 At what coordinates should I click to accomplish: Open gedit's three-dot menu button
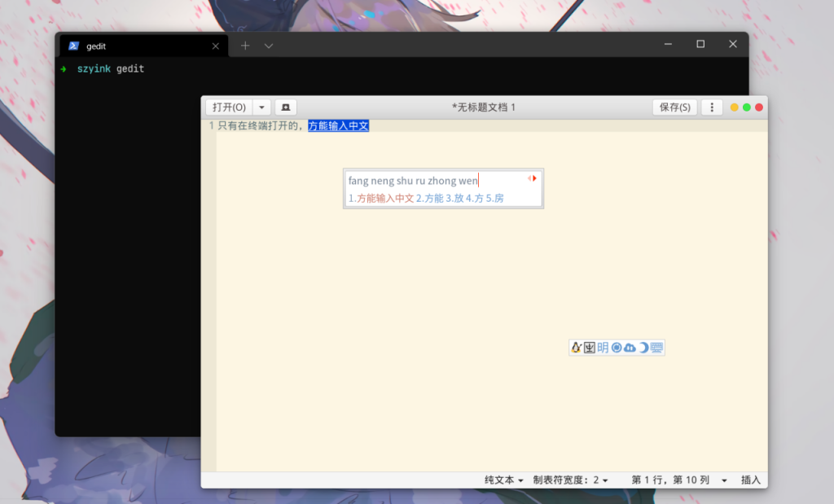click(712, 107)
